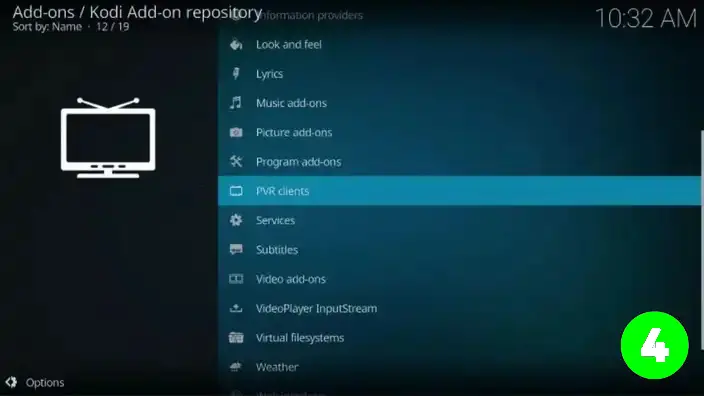Click the microphone icon beside Lyrics

pos(236,74)
